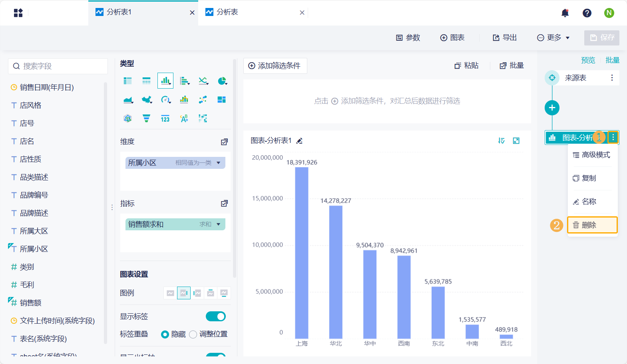Toggle the 显示标签 switch
The height and width of the screenshot is (364, 627).
coord(216,317)
